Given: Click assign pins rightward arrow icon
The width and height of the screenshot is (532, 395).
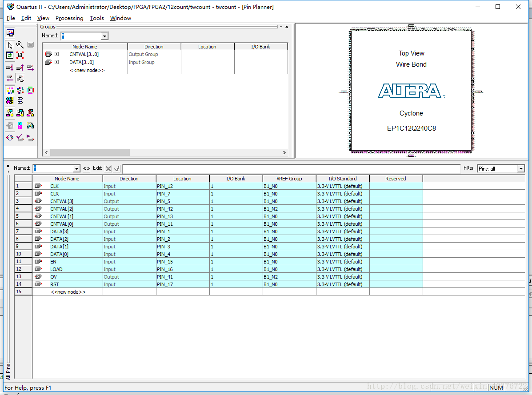Looking at the screenshot, I should 30,68.
